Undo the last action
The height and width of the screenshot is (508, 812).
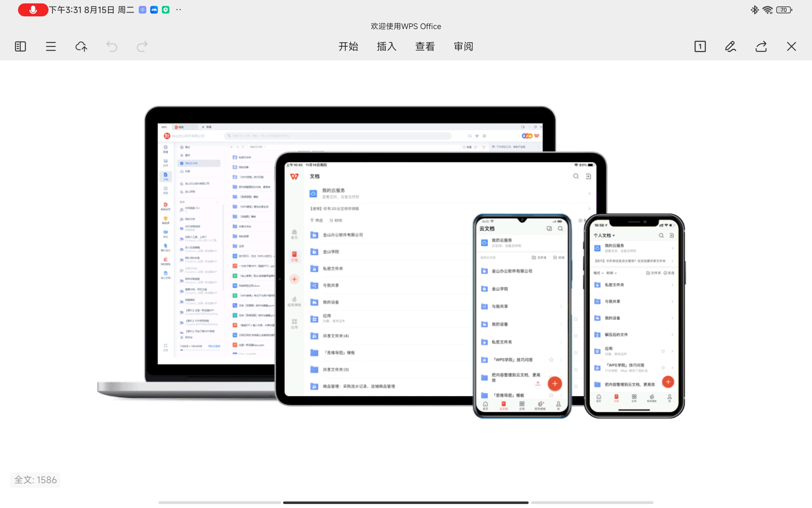coord(112,46)
